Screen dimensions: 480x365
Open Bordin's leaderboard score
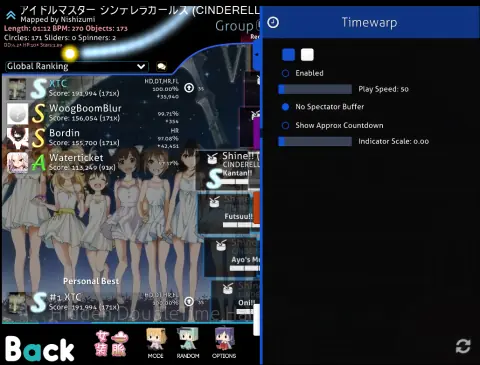tap(93, 138)
